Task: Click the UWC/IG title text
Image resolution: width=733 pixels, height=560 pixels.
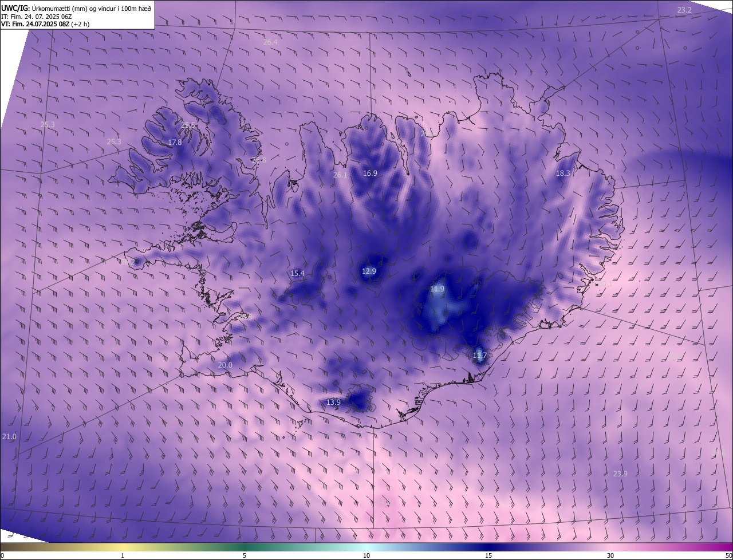Action: pos(76,8)
